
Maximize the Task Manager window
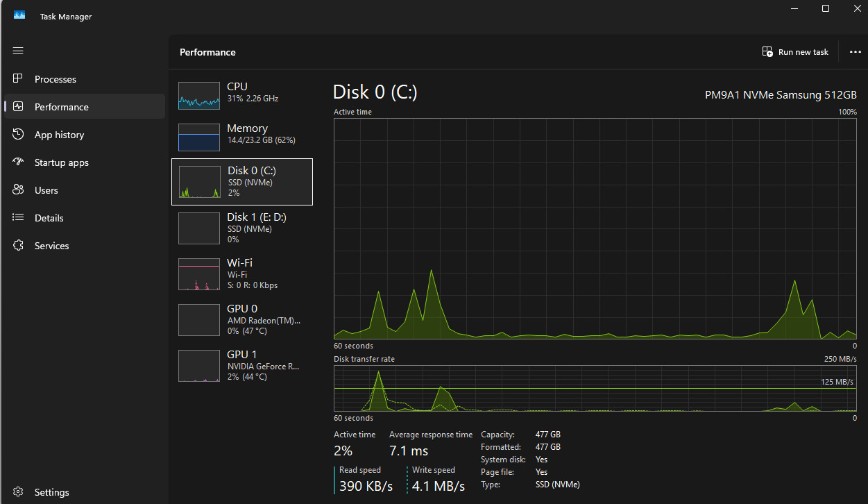826,8
